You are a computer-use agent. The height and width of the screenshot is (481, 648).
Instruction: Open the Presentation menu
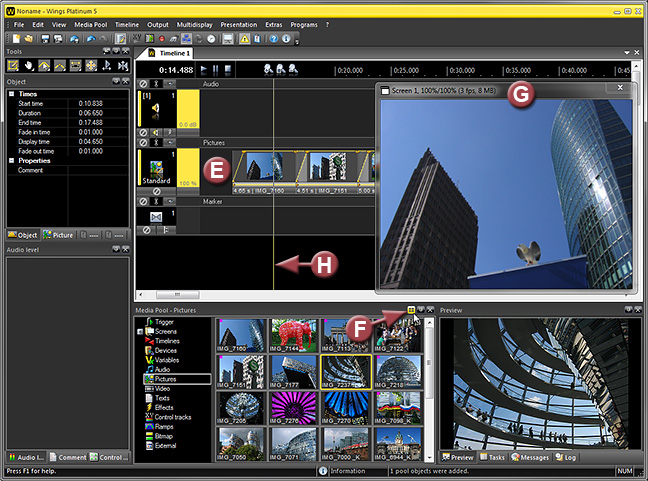(238, 25)
